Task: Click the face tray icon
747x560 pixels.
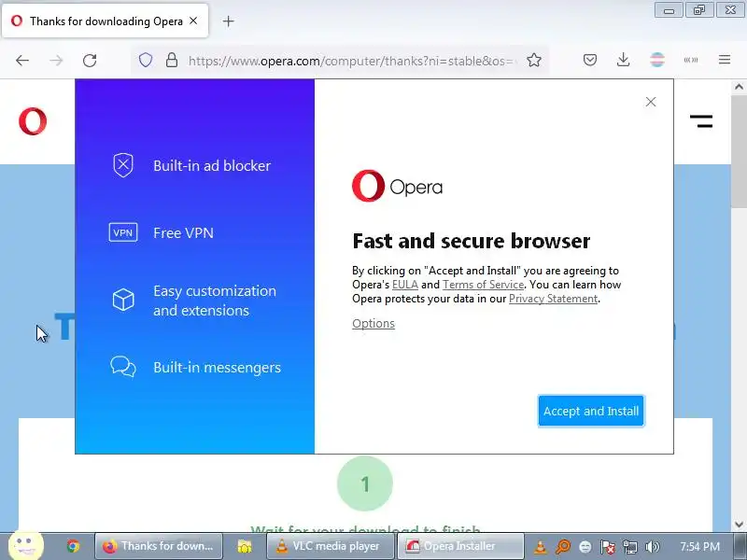Action: tap(585, 547)
